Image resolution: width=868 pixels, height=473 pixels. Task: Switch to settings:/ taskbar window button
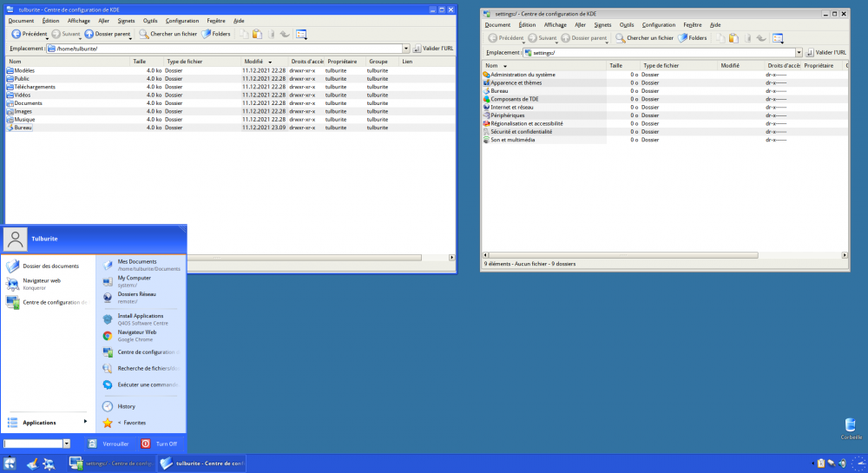pos(111,463)
